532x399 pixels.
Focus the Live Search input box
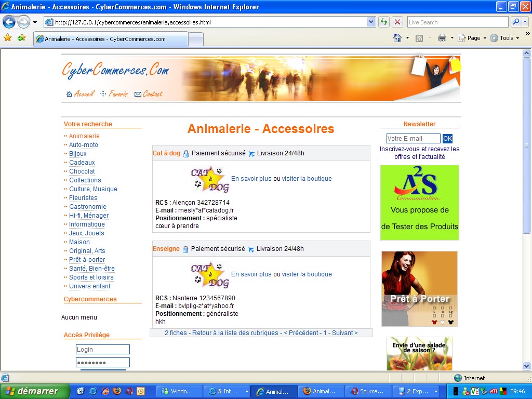(458, 22)
